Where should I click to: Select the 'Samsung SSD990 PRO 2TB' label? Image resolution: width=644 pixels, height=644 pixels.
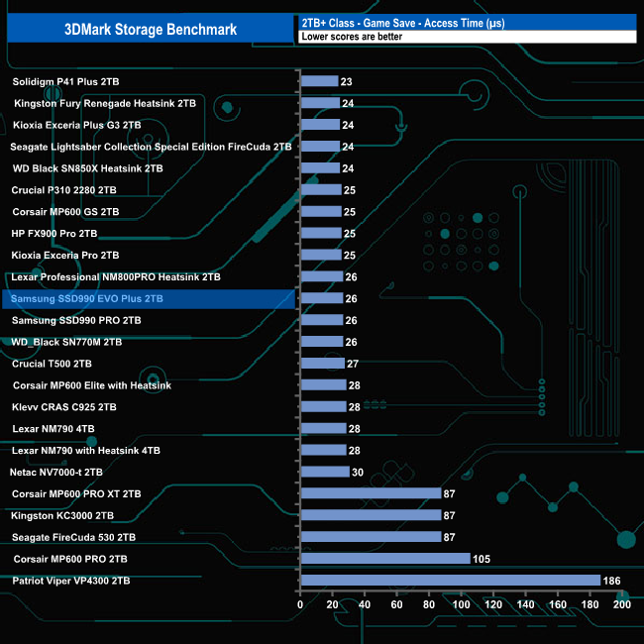[76, 320]
